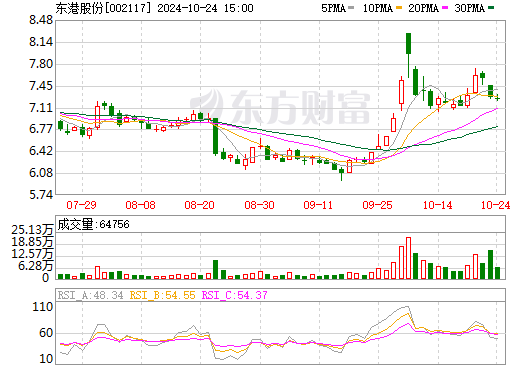The height and width of the screenshot is (365, 520).
Task: Click the RSI_C:54.37 indicator label
Action: coord(235,295)
